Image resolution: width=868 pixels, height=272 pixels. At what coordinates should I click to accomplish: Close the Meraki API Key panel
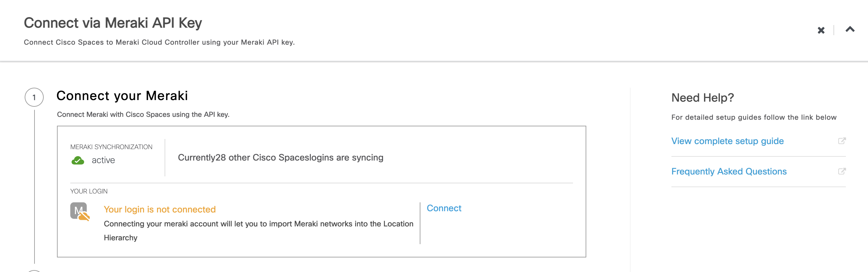821,30
